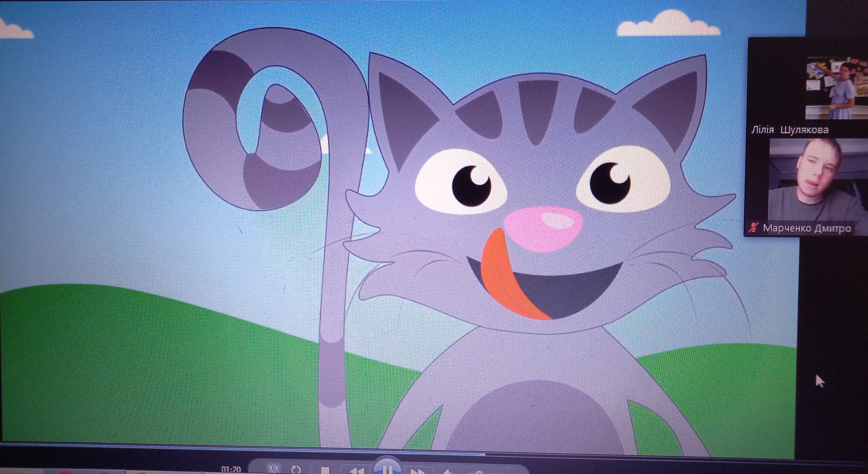Mute the player volume speaker icon

pos(447,472)
